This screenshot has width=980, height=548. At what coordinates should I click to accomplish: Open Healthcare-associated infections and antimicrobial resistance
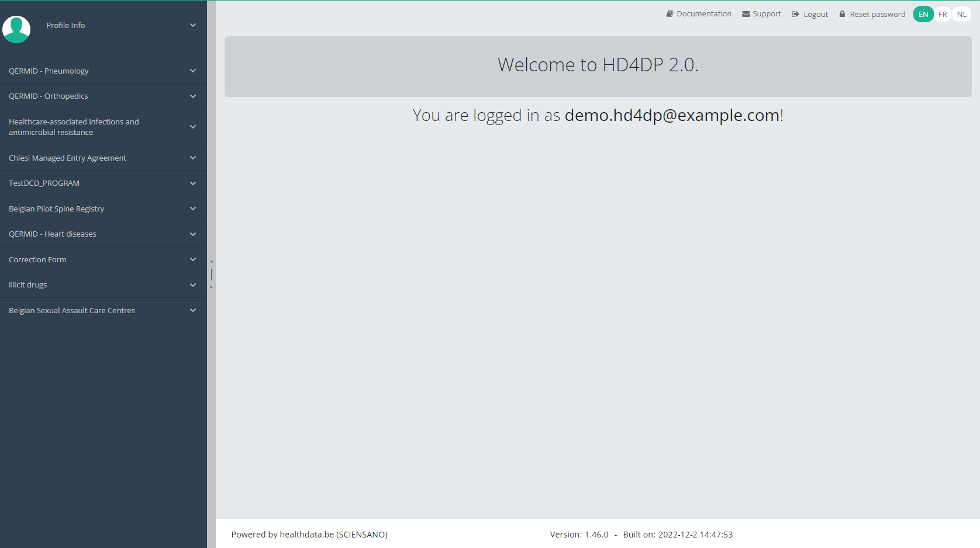click(x=74, y=127)
